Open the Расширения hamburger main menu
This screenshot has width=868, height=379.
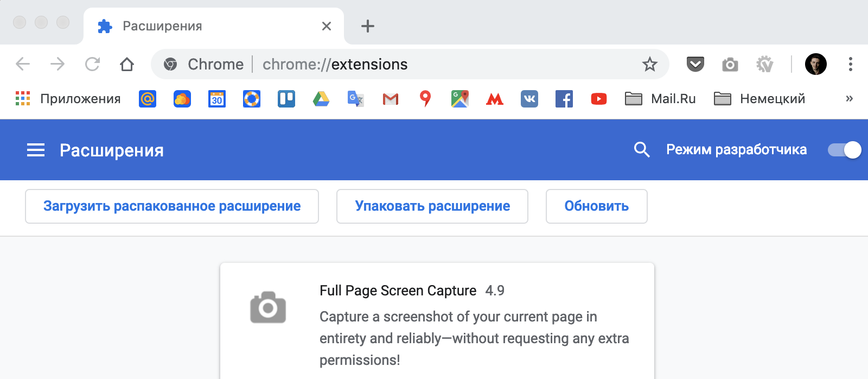[36, 150]
